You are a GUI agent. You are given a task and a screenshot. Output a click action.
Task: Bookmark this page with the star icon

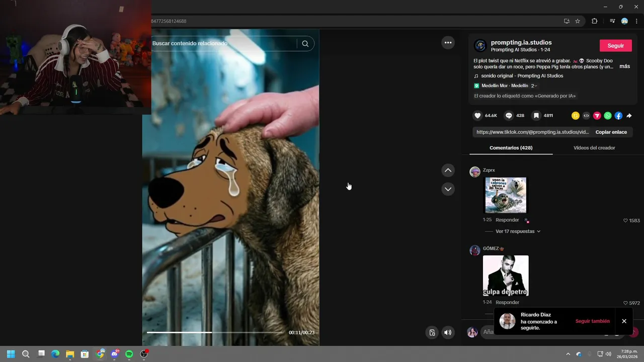[578, 21]
